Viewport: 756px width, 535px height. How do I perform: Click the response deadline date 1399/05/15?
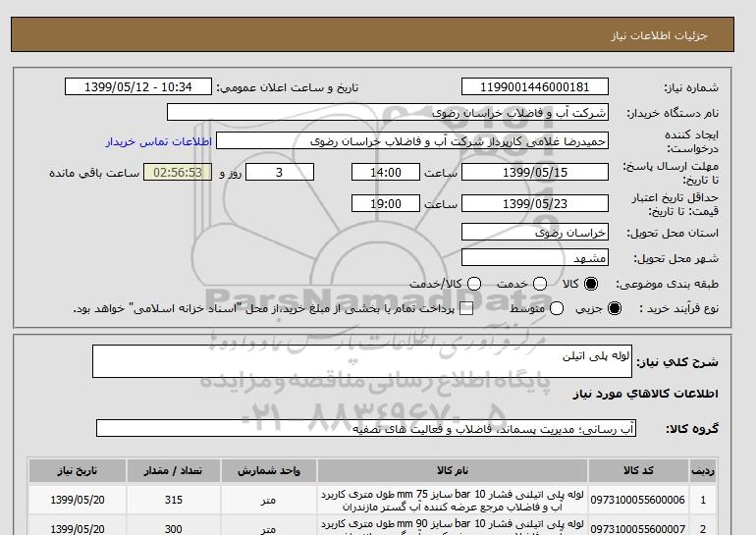(x=535, y=172)
